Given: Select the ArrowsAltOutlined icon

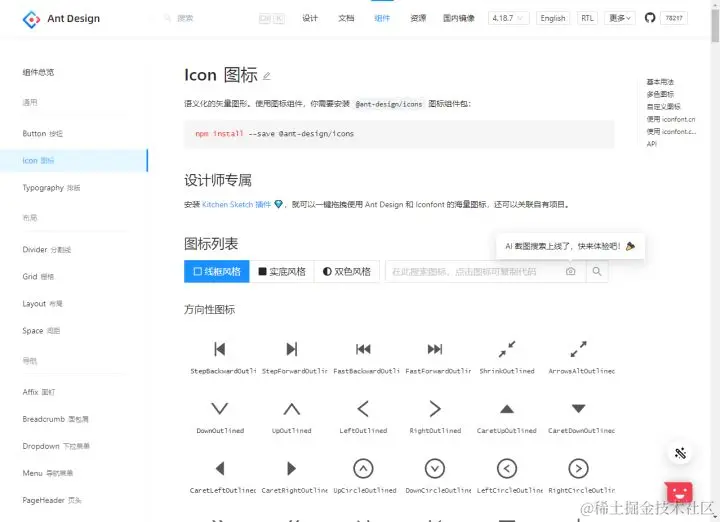Looking at the screenshot, I should pyautogui.click(x=579, y=349).
